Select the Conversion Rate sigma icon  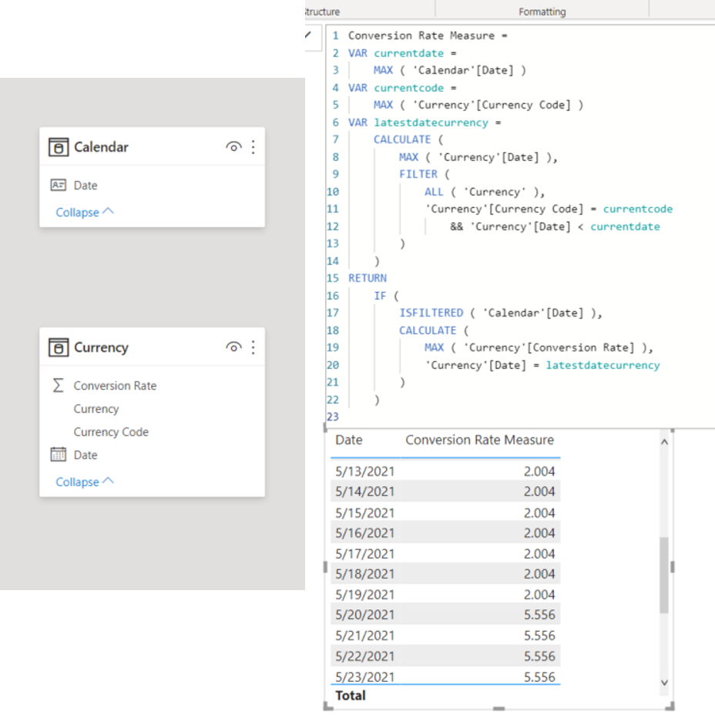coord(58,385)
